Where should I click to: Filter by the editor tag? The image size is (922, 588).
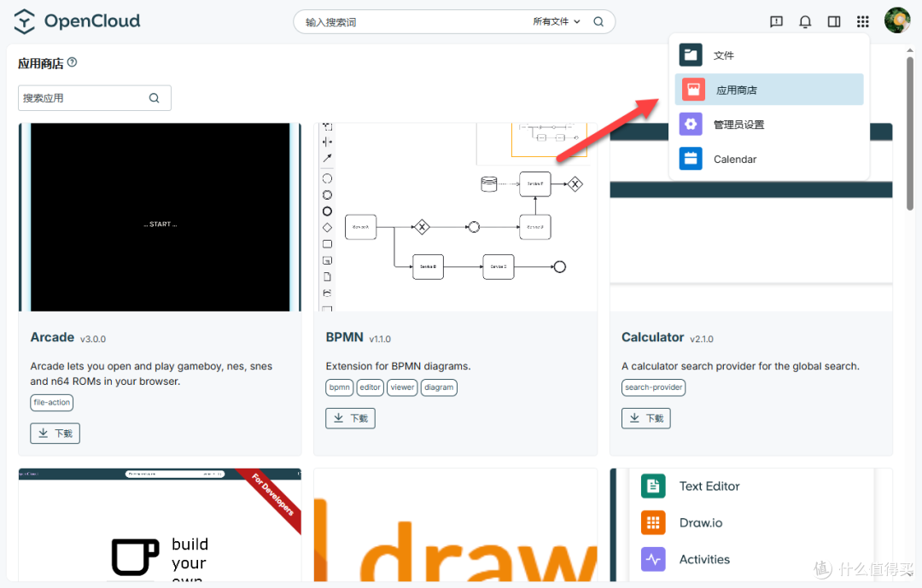coord(370,387)
